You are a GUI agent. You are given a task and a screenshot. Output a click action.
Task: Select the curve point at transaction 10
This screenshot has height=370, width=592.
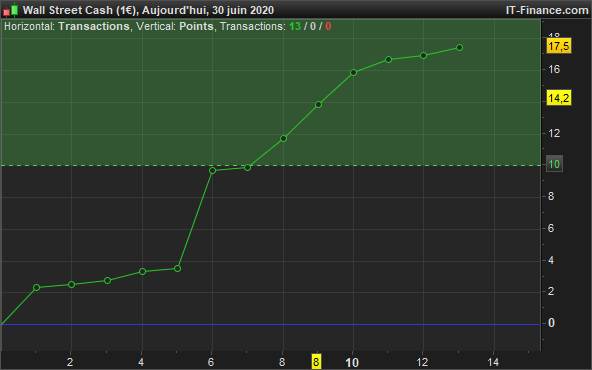353,72
